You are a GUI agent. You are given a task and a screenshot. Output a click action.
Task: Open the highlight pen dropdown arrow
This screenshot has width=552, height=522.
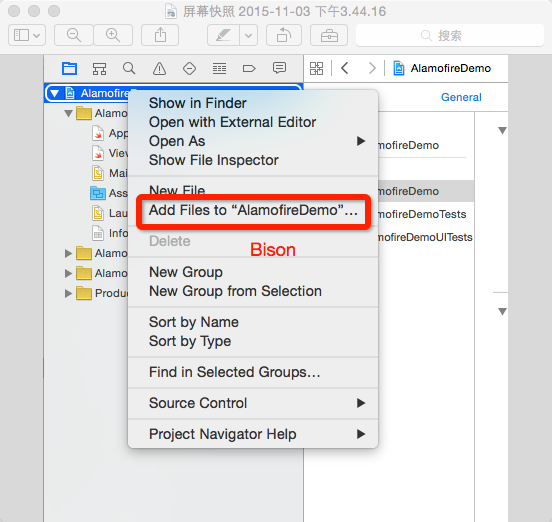pos(249,35)
